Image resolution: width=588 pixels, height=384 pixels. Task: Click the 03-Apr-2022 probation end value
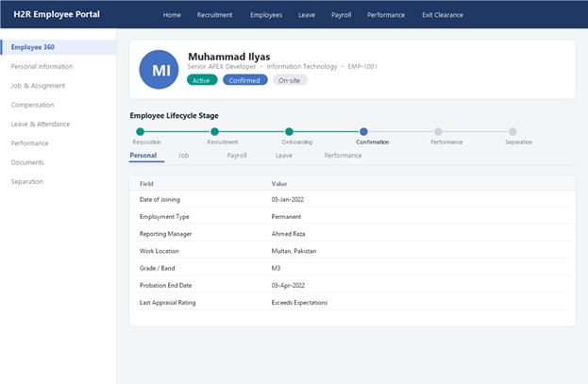(x=288, y=285)
